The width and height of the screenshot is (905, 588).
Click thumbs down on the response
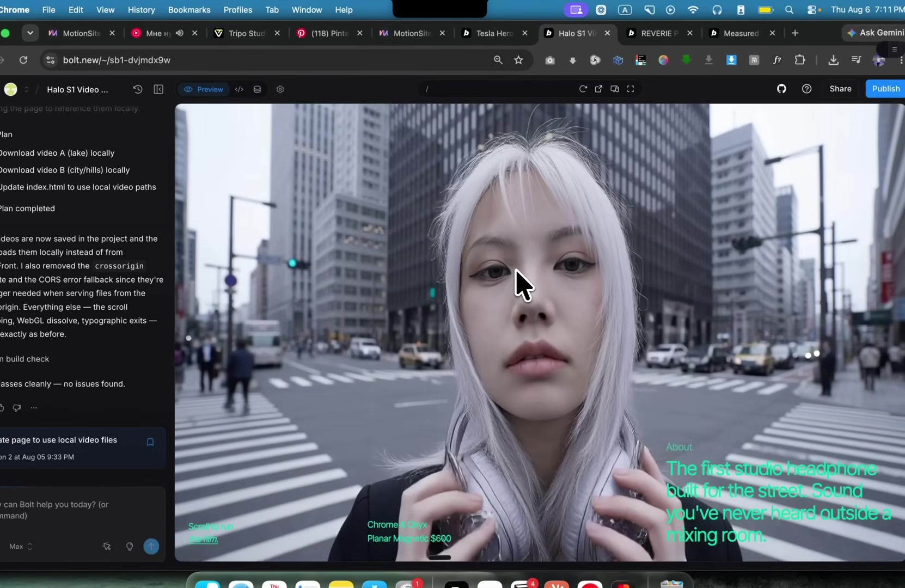tap(17, 408)
